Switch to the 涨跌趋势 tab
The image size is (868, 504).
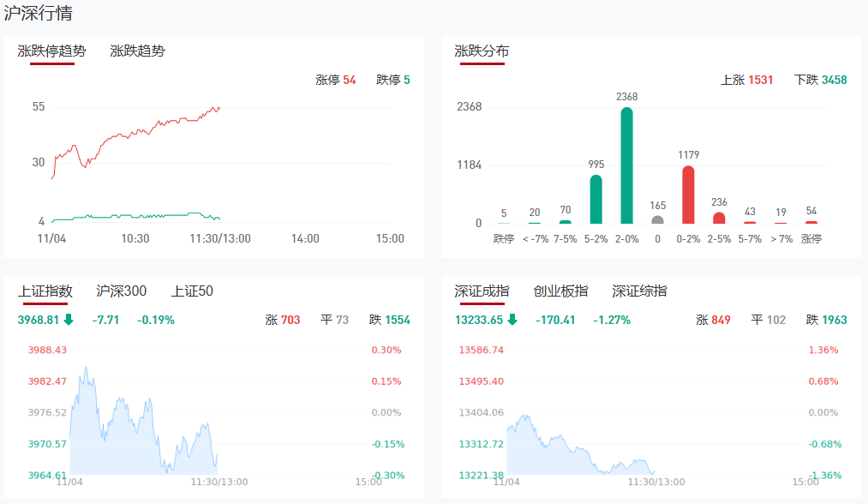(137, 51)
